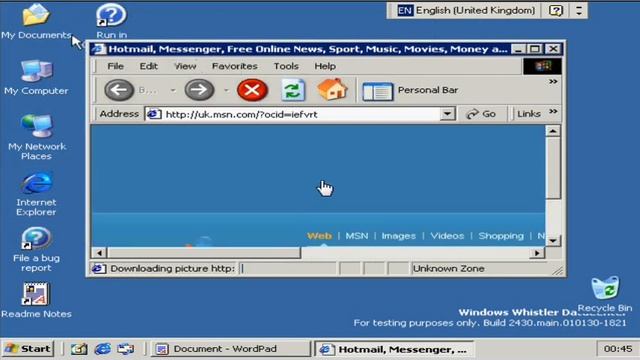Click the Go button

[x=482, y=114]
